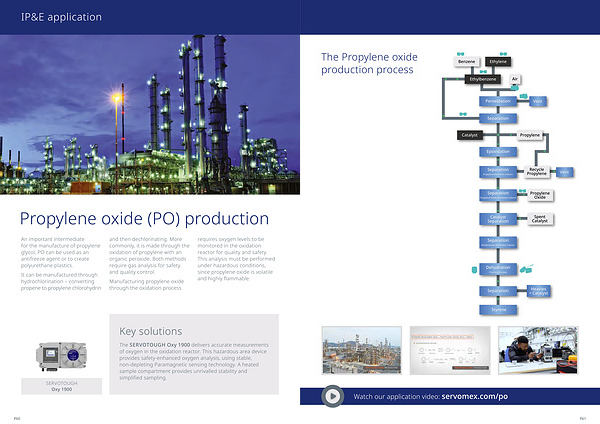The height and width of the screenshot is (424, 600).
Task: Select the Epoxidation process step
Action: [498, 152]
